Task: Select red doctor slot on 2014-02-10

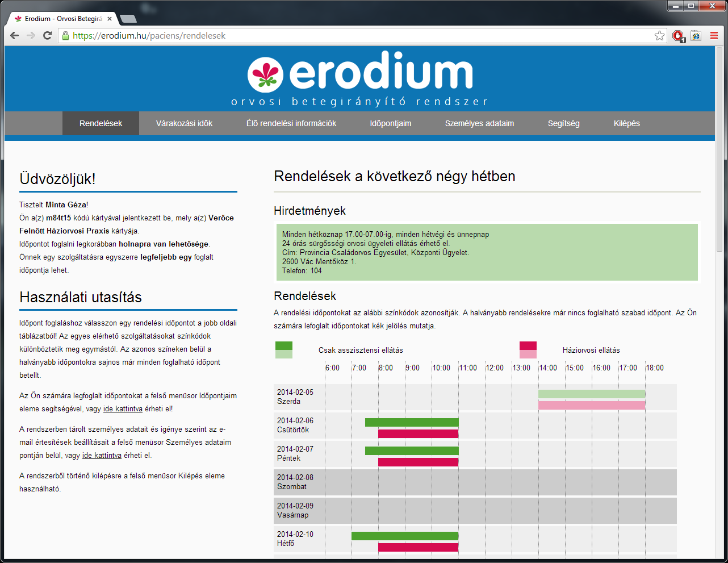Action: [x=418, y=547]
